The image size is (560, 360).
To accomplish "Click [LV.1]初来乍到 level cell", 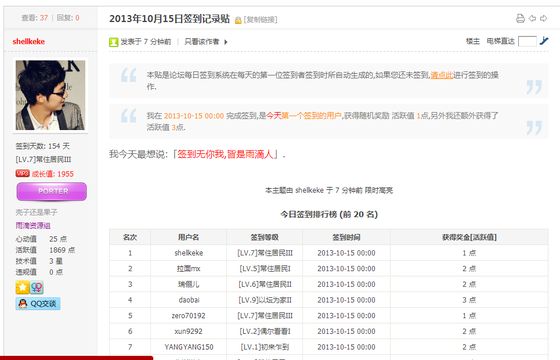I will [x=265, y=347].
